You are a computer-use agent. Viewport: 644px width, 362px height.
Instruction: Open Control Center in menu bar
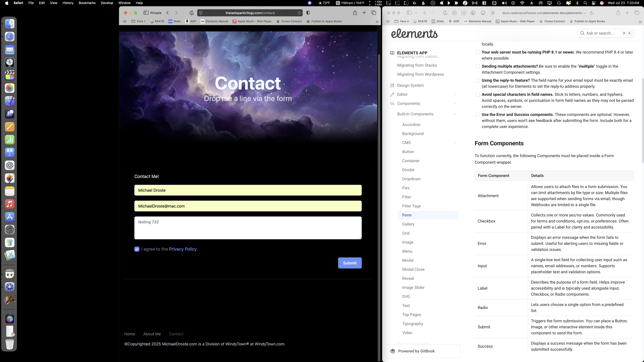pos(594,3)
